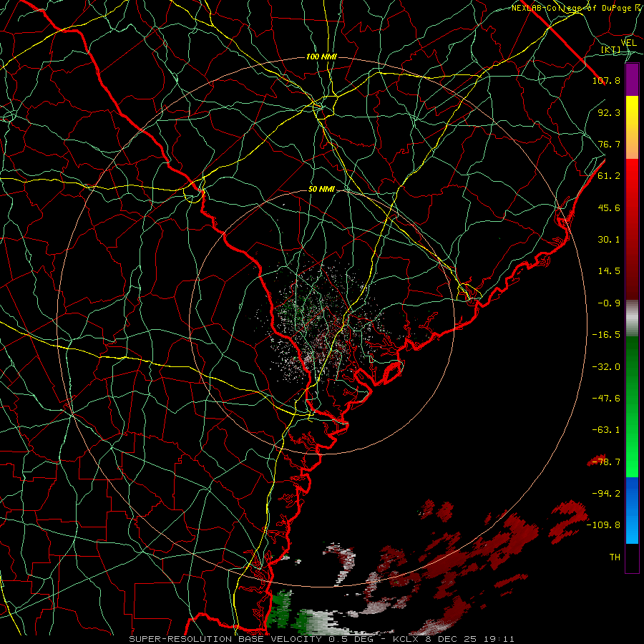The image size is (644, 644).
Task: Click the -94.2 legend value
Action: click(x=606, y=494)
